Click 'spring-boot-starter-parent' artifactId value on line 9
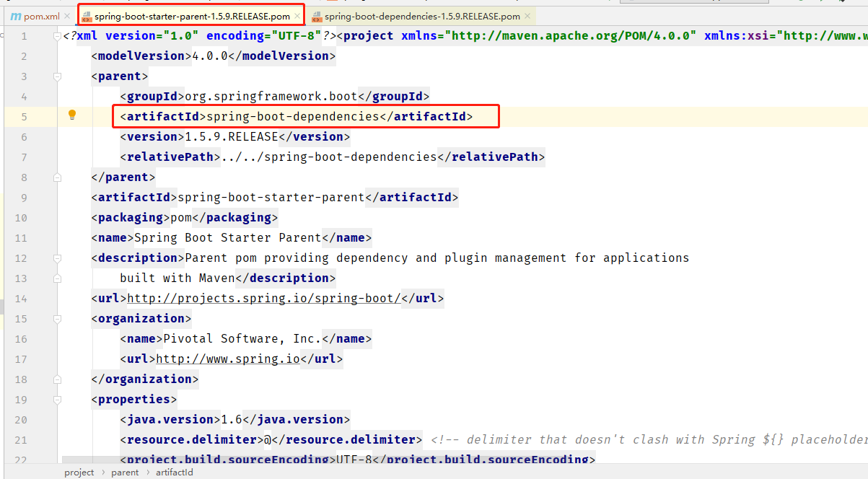 click(271, 197)
